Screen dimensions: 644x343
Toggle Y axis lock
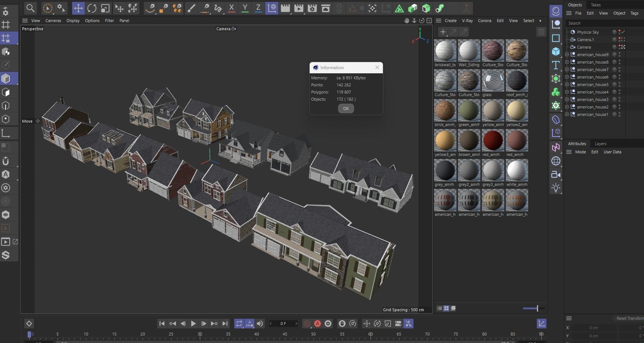[245, 8]
